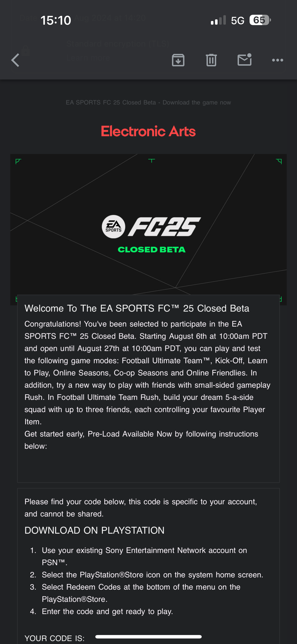Open the three-dot more options menu
This screenshot has height=644, width=297.
(277, 60)
